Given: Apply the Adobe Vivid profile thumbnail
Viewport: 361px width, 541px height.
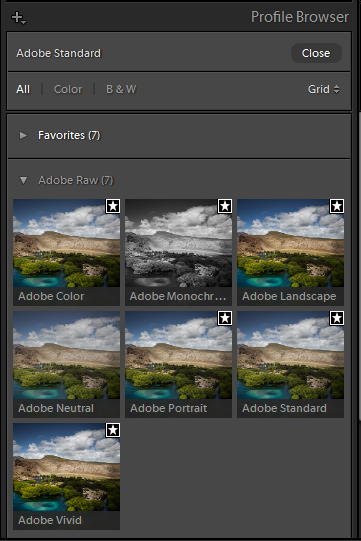Looking at the screenshot, I should pos(67,476).
